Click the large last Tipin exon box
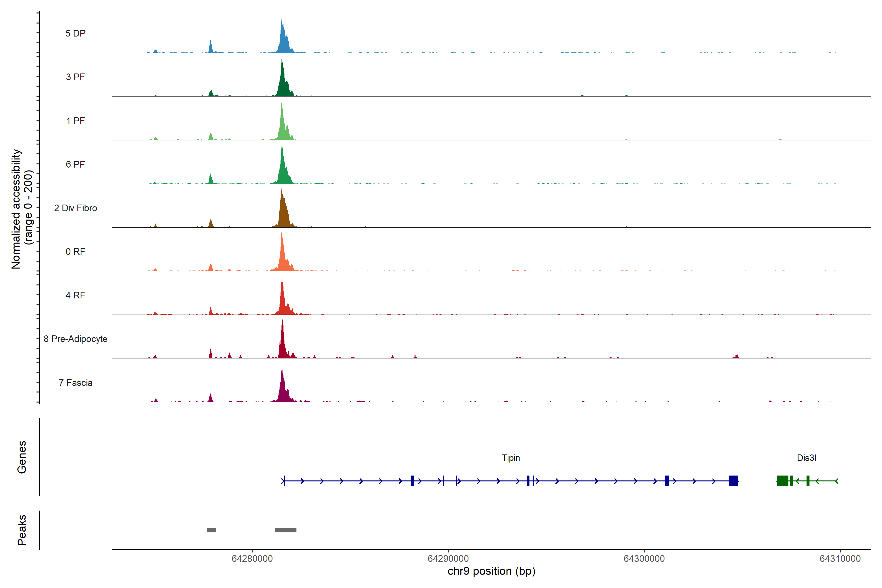The image size is (882, 588). [733, 481]
